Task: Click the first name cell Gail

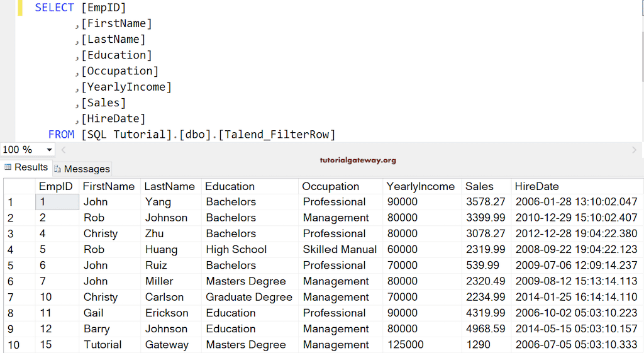Action: pyautogui.click(x=109, y=313)
